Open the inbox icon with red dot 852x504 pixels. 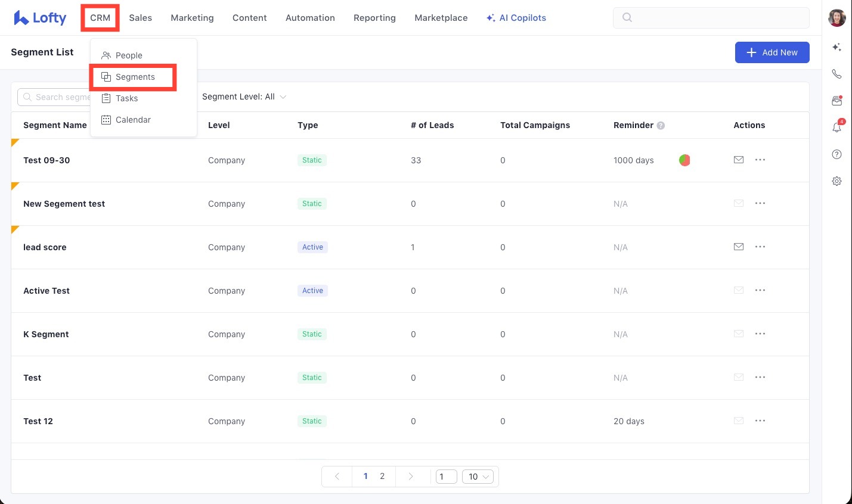pyautogui.click(x=836, y=101)
